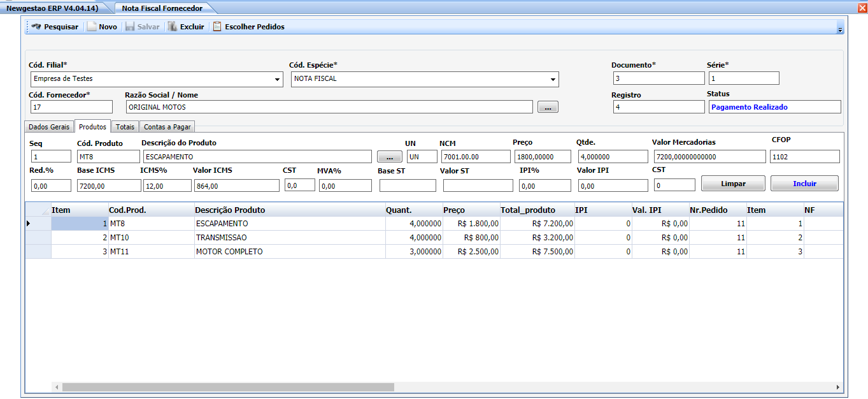Viewport: 868px width, 399px height.
Task: Select the Nota Fiscal Fornecedor tab
Action: 162,8
